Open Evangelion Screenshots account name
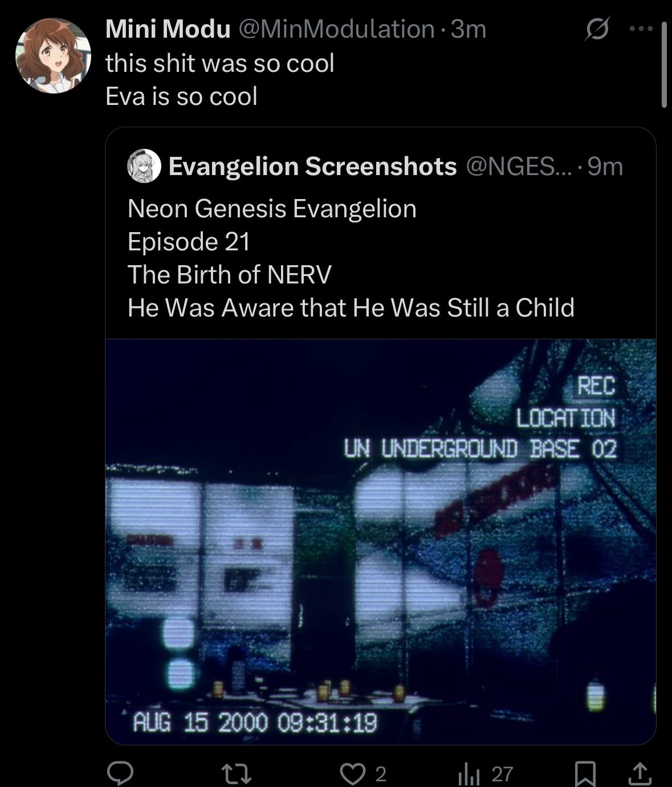The height and width of the screenshot is (787, 672). [312, 166]
